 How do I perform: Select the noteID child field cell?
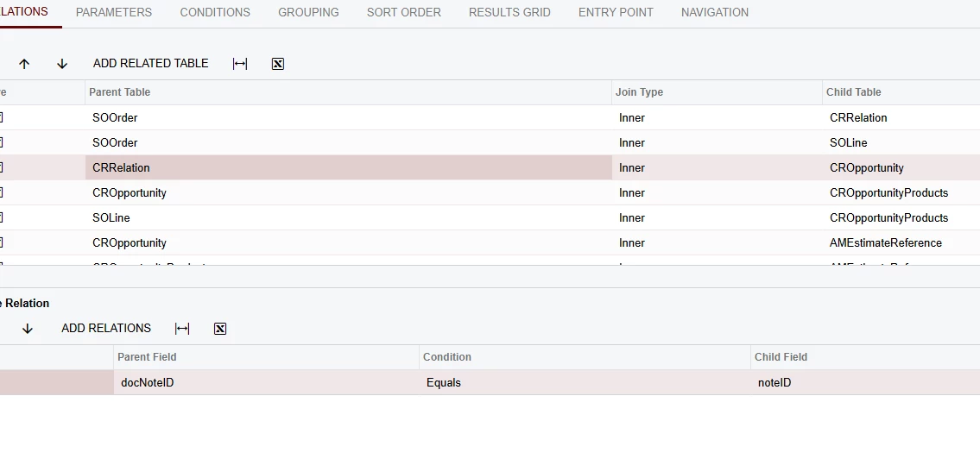pyautogui.click(x=866, y=382)
